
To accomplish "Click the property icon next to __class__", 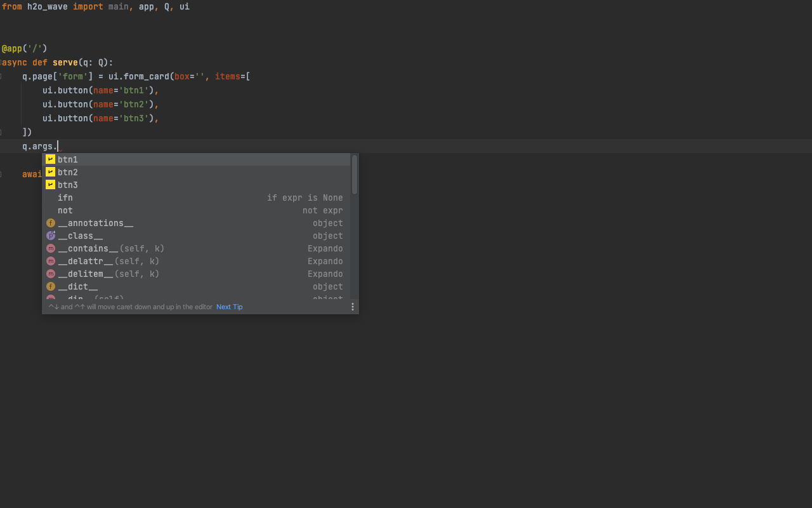I will [x=51, y=236].
